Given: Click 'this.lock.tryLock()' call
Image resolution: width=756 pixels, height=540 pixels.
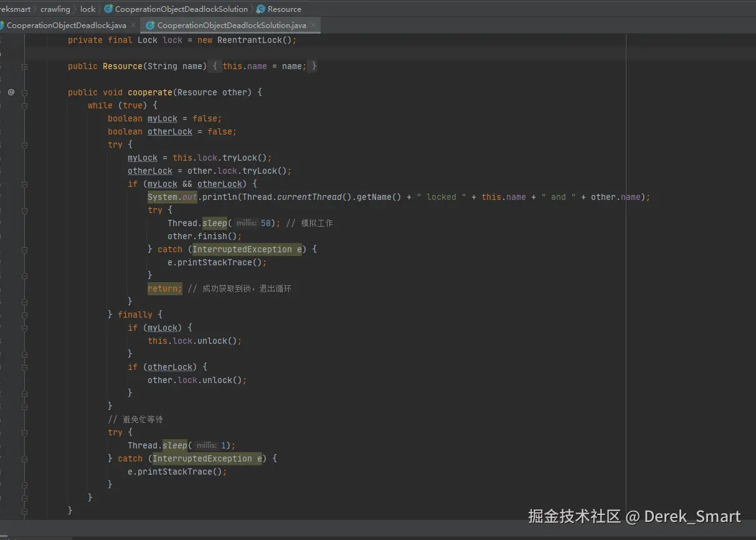Looking at the screenshot, I should 220,158.
